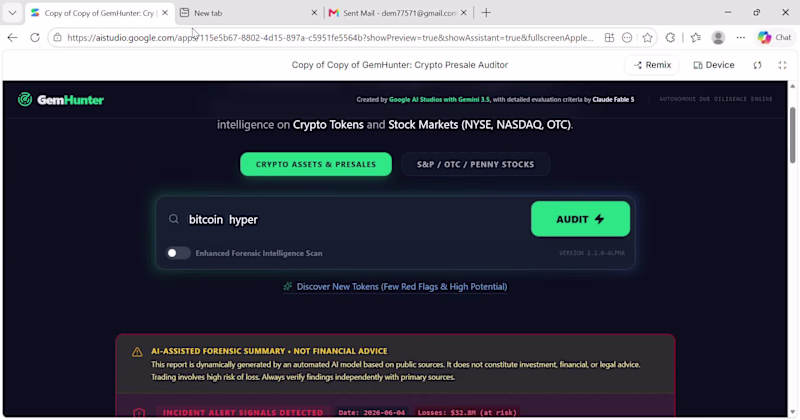Reload the app preview with refresh icon
The image size is (800, 420).
click(x=758, y=65)
